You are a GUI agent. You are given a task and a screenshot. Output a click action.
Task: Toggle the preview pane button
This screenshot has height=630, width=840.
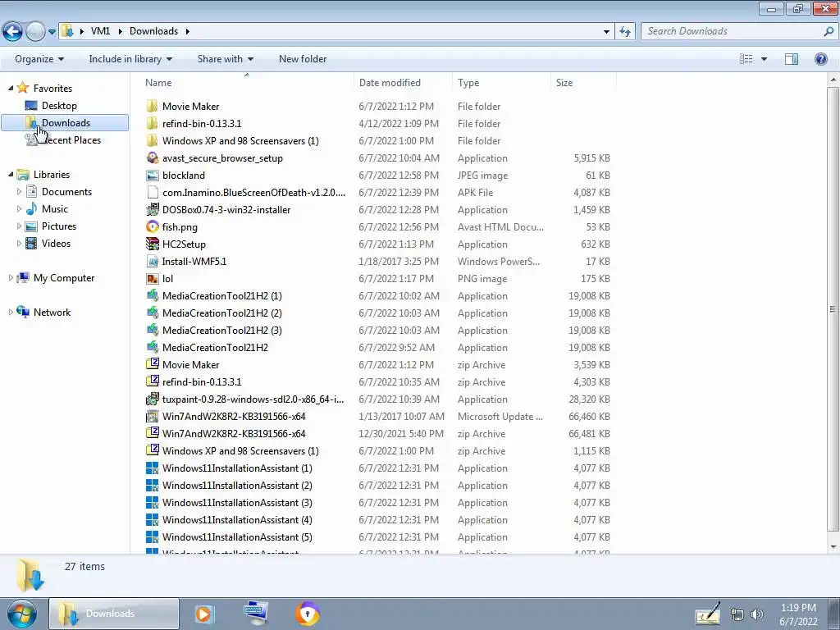(x=792, y=59)
